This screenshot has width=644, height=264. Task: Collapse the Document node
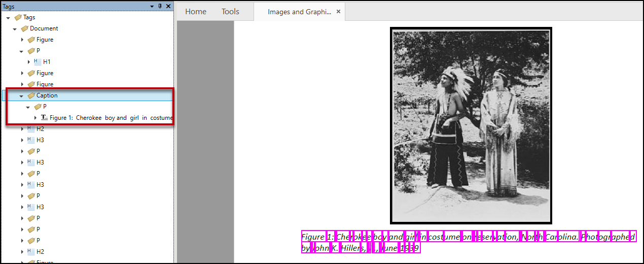(15, 29)
